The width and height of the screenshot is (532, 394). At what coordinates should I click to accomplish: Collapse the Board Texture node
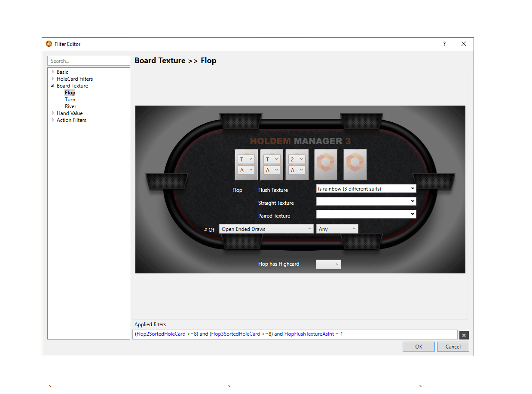53,86
